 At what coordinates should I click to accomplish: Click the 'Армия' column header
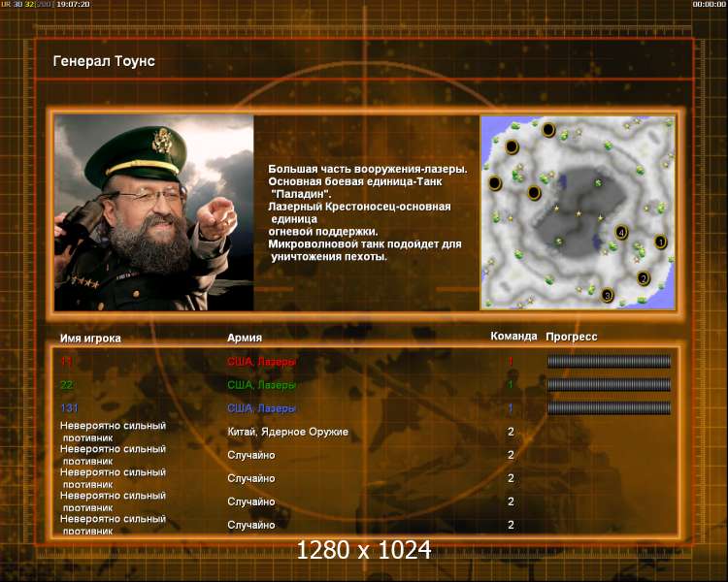245,338
